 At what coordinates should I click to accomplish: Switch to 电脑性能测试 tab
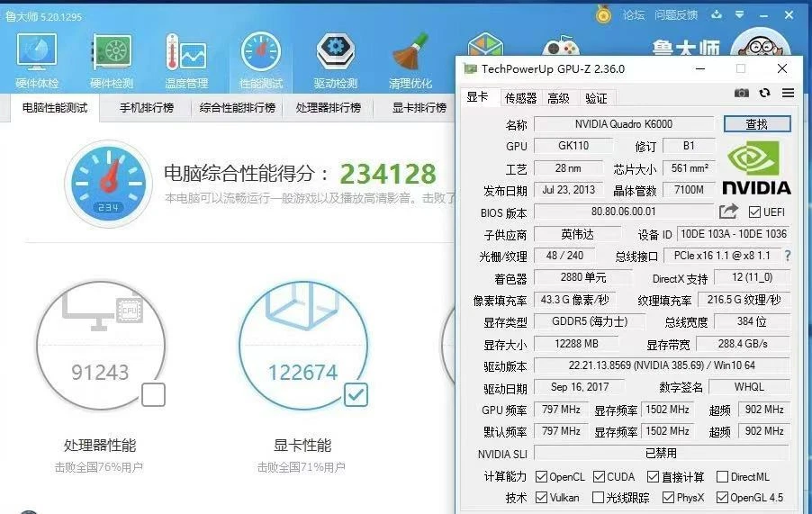tap(55, 108)
